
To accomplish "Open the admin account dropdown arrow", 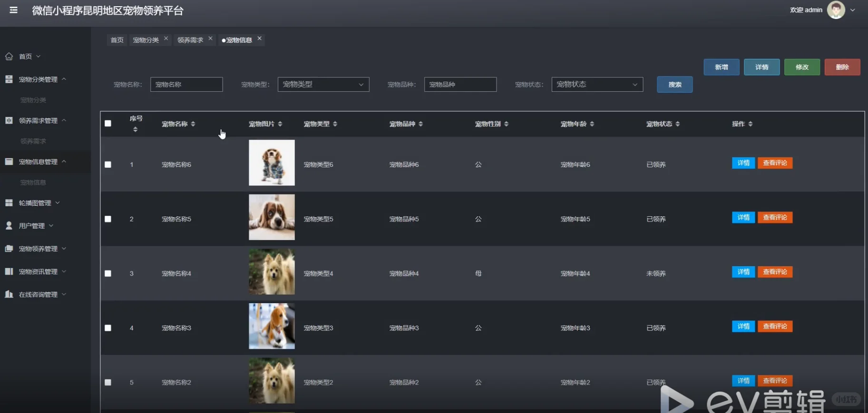I will coord(853,10).
